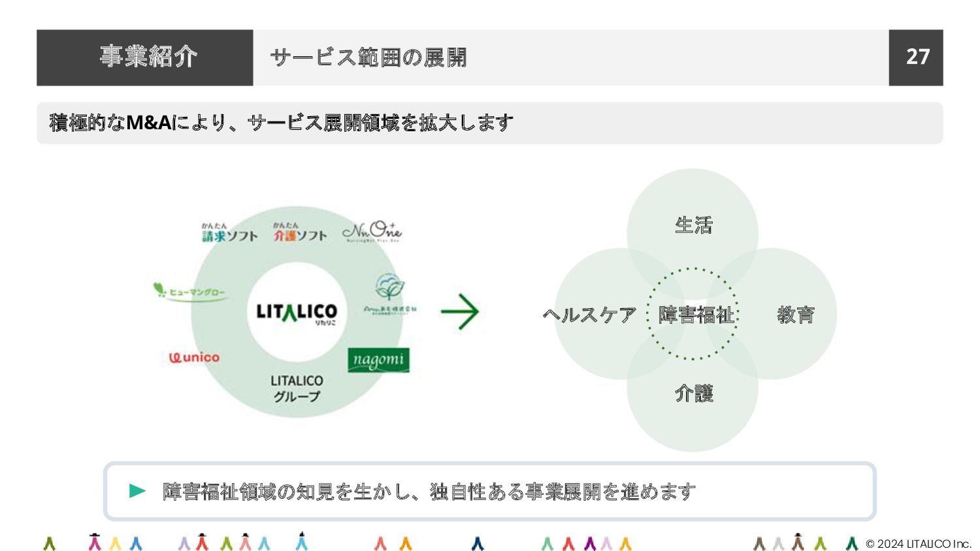Click the 生活 circle label
980x551 pixels.
click(x=693, y=225)
